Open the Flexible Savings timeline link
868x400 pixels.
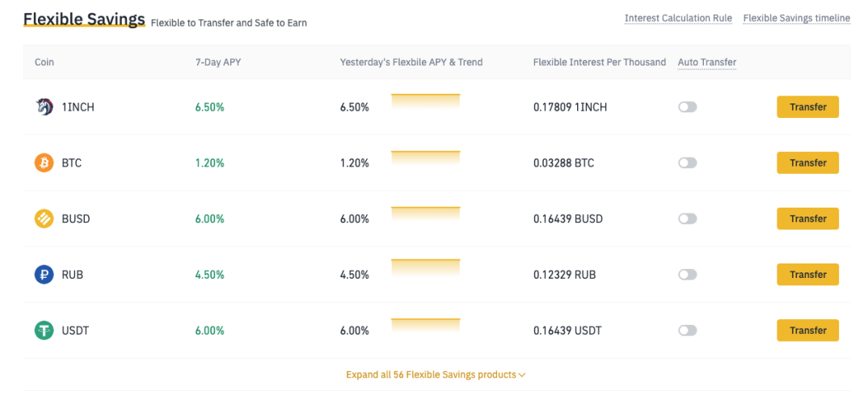click(797, 19)
